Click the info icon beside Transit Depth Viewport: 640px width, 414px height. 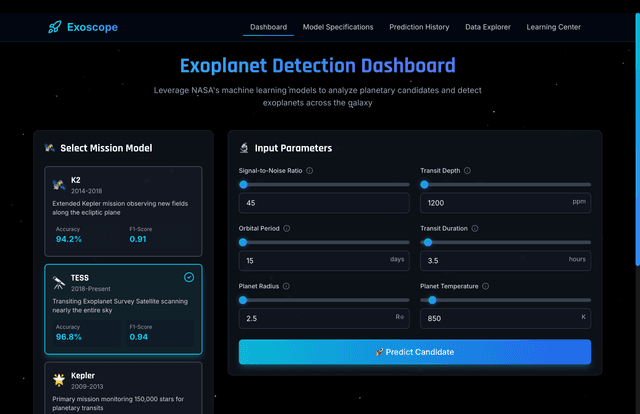click(x=469, y=171)
